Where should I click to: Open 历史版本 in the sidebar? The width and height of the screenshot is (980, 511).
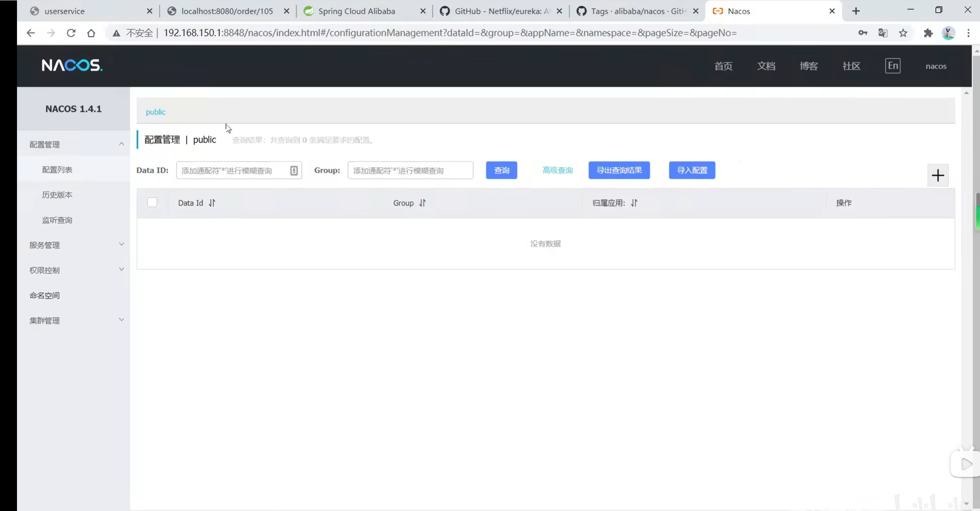57,195
